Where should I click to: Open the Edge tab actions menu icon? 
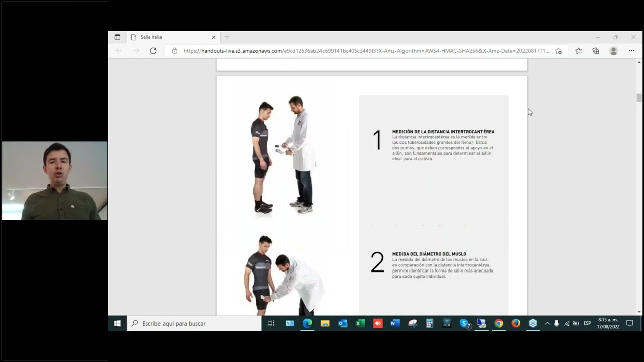coord(117,37)
